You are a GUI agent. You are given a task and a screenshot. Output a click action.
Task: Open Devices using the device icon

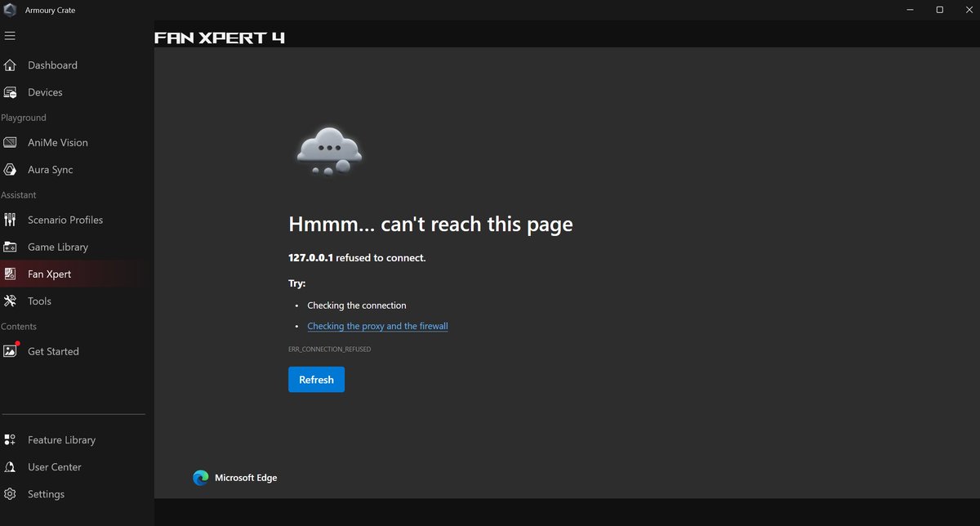[11, 91]
